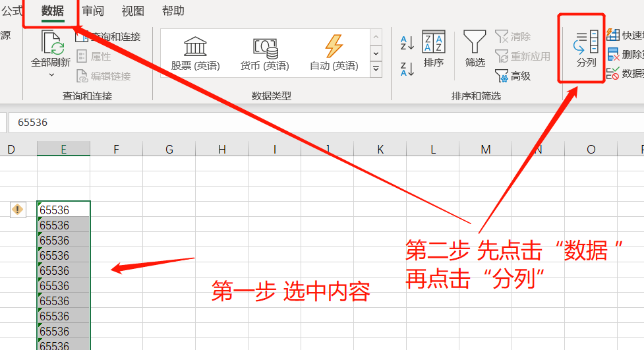Click the first 65536 cell in column E

point(64,210)
